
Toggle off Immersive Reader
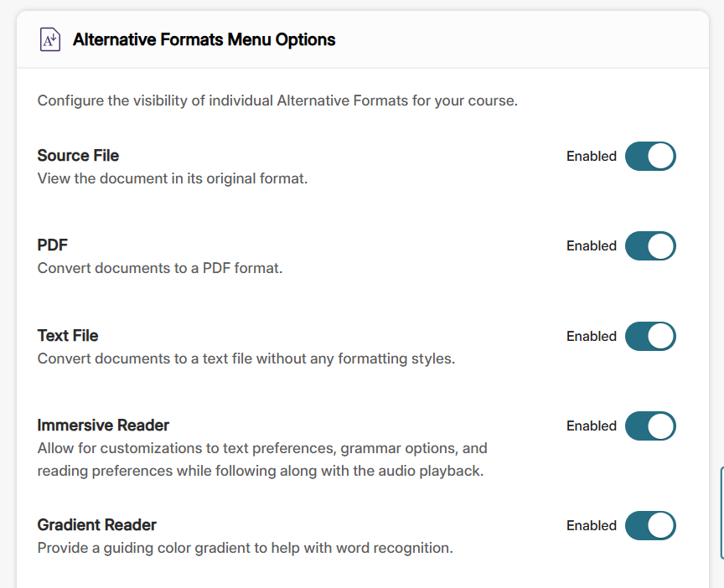pos(651,426)
